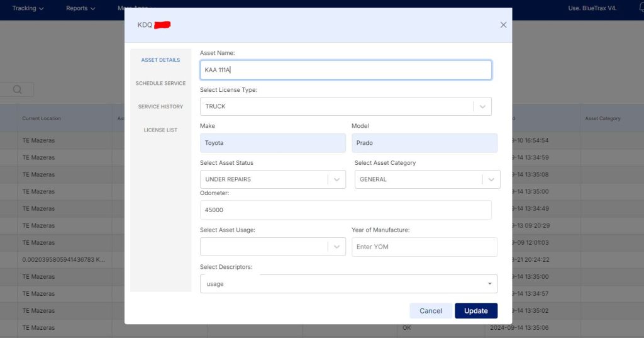Open the Service History tab
This screenshot has width=644, height=338.
[x=160, y=107]
